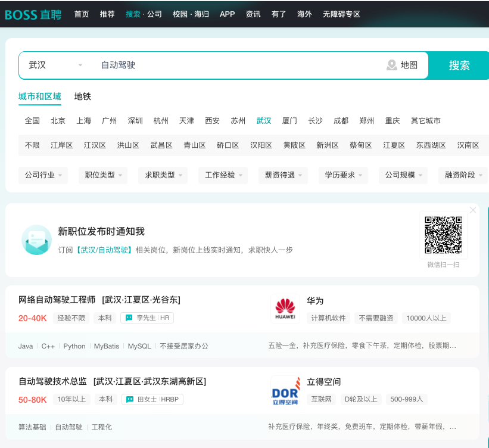Select 江夏区 in the district filter
489x448 pixels.
click(394, 145)
